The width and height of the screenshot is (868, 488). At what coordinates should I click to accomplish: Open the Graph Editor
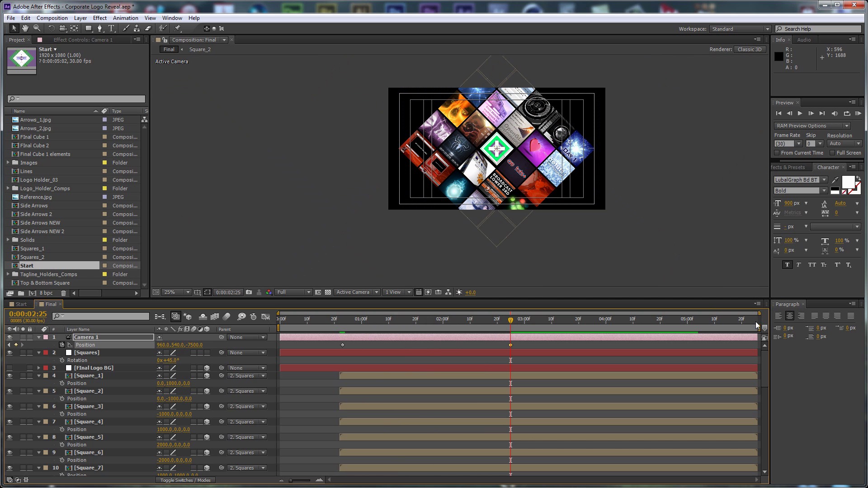click(x=266, y=316)
